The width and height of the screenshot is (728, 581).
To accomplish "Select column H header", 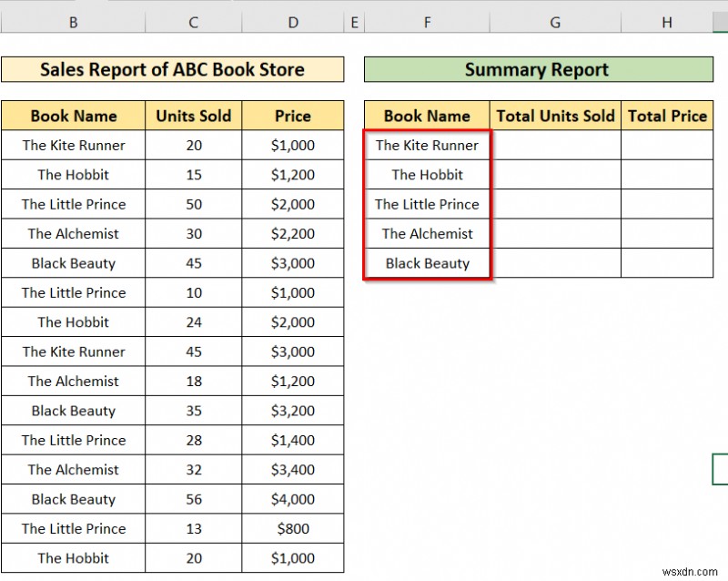I will pyautogui.click(x=667, y=22).
